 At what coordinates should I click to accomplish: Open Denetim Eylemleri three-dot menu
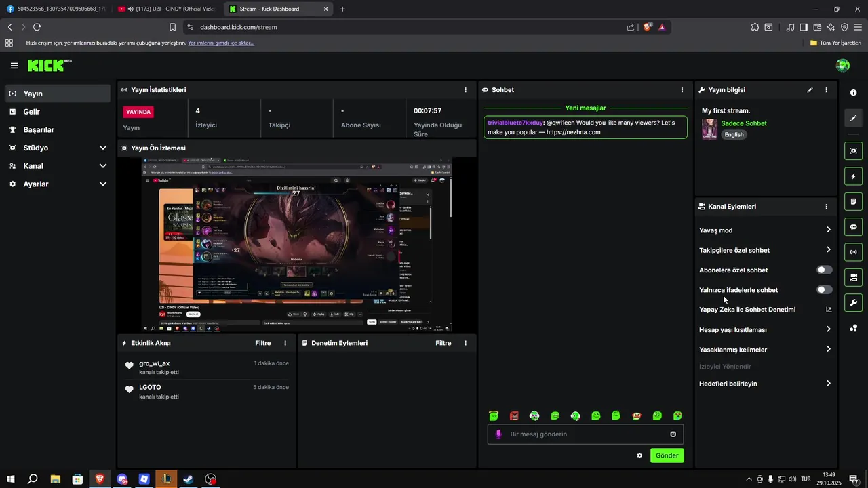click(465, 343)
